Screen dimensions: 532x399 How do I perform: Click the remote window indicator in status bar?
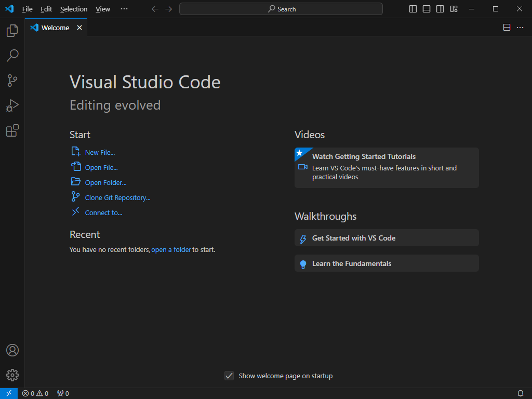(9, 393)
